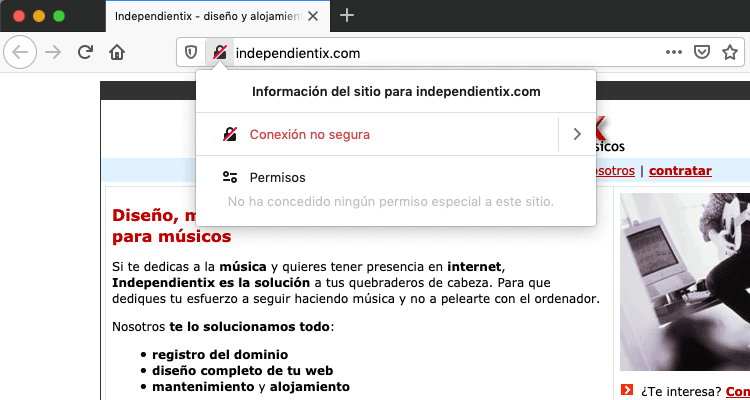Image resolution: width=750 pixels, height=400 pixels.
Task: Click the text 'te lo solucionamos todo'
Action: 249,328
